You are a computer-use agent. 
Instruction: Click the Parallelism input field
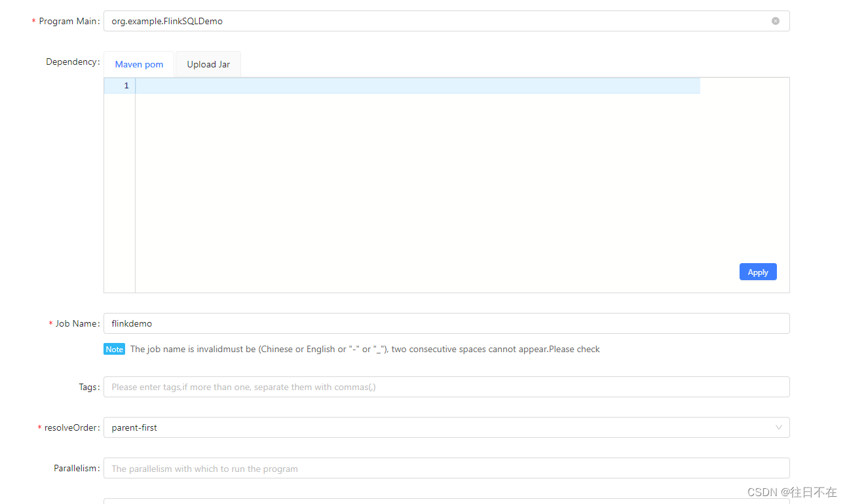(x=446, y=468)
